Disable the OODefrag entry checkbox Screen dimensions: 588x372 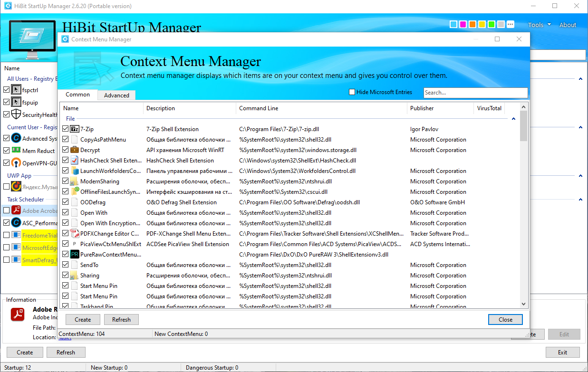click(66, 202)
